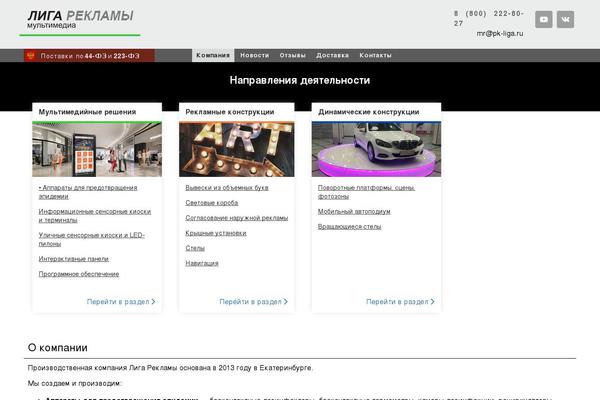Open Вращающиеся стелы link

pos(349,227)
